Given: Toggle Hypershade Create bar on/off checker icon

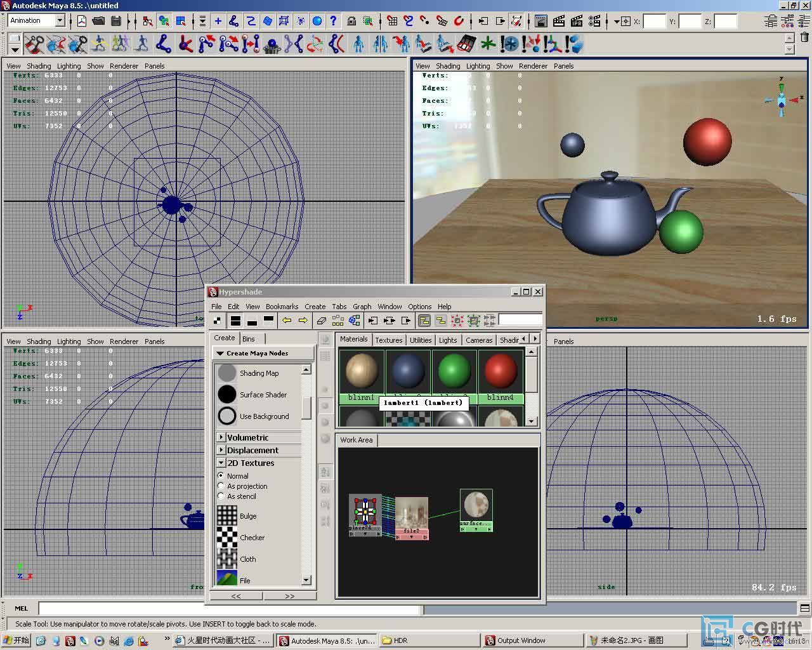Looking at the screenshot, I should [x=218, y=321].
